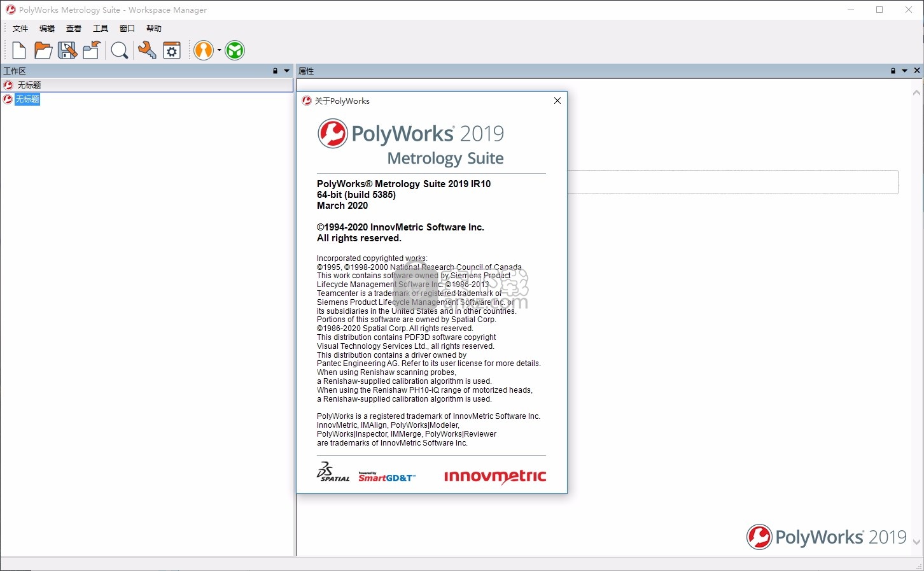Toggle the lock icon on the 工作区 panel
This screenshot has height=571, width=924.
pyautogui.click(x=275, y=71)
